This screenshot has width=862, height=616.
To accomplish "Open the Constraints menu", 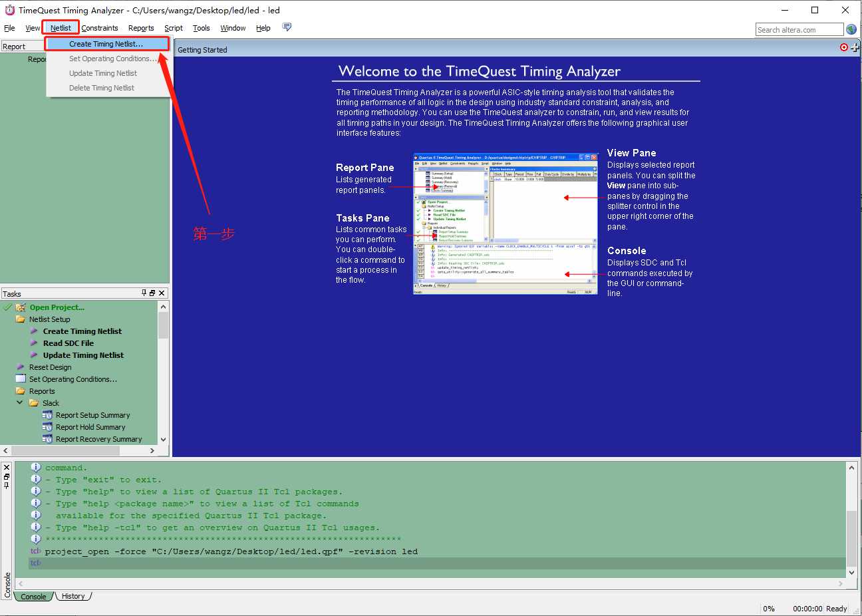I will [100, 28].
